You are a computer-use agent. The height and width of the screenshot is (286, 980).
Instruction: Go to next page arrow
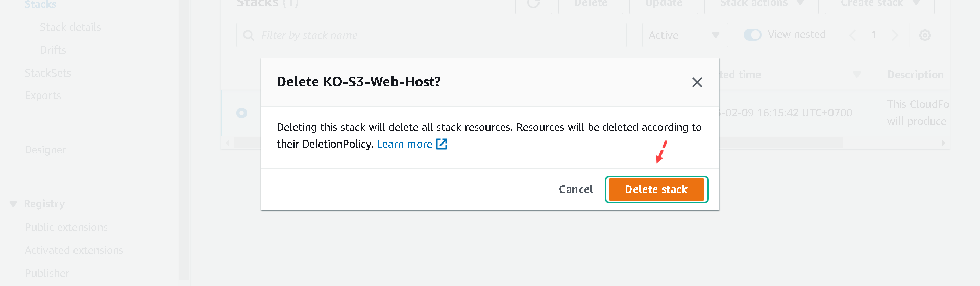point(894,35)
